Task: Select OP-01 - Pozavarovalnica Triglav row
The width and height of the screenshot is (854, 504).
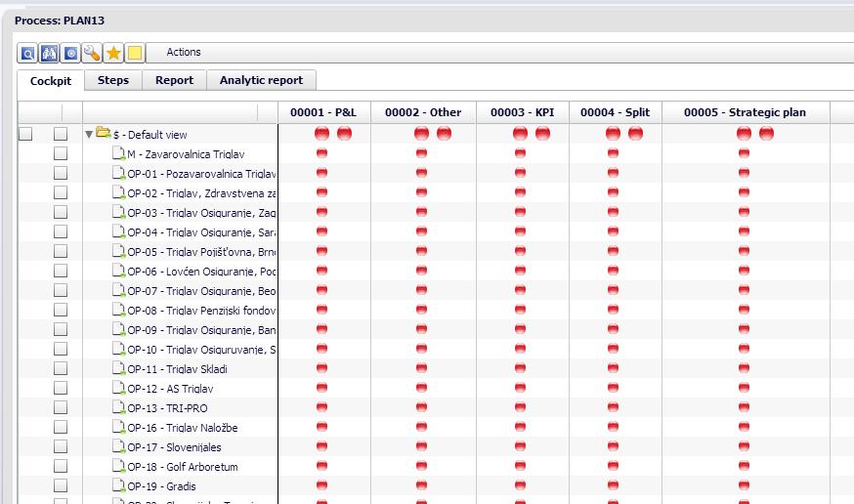Action: point(201,174)
